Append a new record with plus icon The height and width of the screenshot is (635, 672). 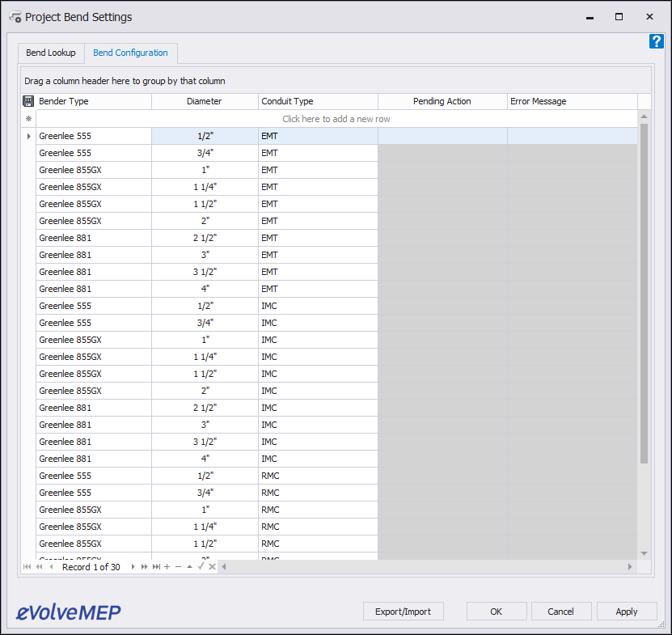[x=167, y=567]
